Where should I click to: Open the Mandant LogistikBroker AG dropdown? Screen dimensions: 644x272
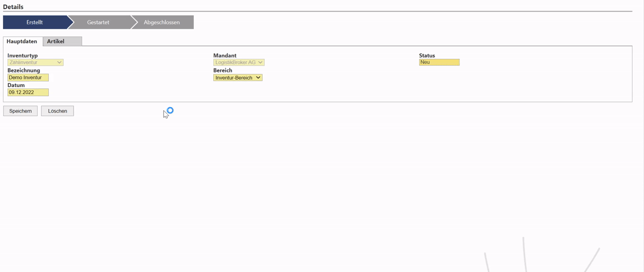coord(239,62)
